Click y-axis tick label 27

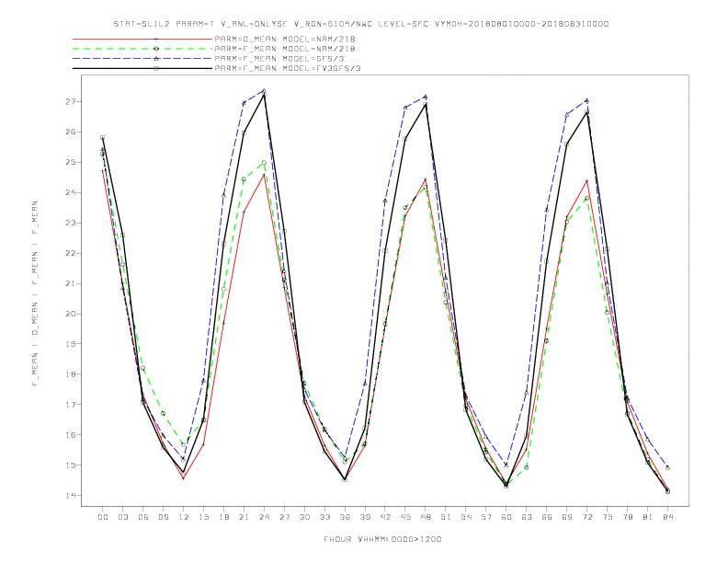tap(69, 102)
